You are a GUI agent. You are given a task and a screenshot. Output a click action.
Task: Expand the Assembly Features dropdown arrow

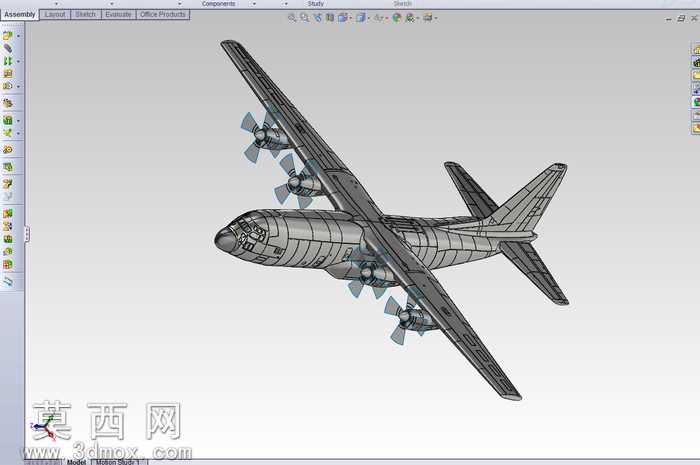coord(18,120)
